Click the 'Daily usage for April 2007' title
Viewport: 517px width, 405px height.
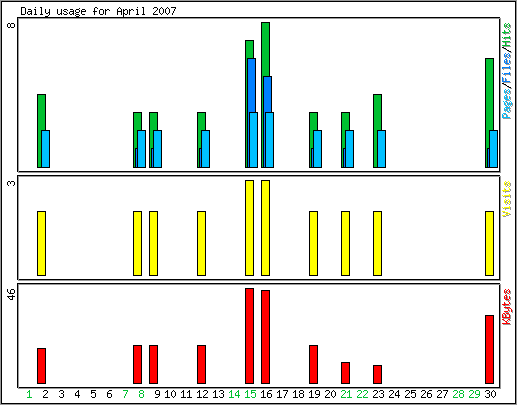coord(98,11)
